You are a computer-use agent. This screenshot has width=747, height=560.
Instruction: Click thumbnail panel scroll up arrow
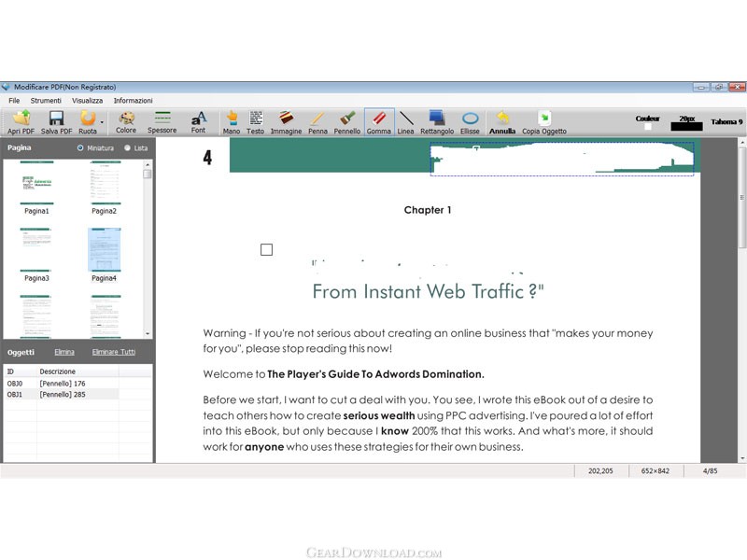[x=148, y=164]
